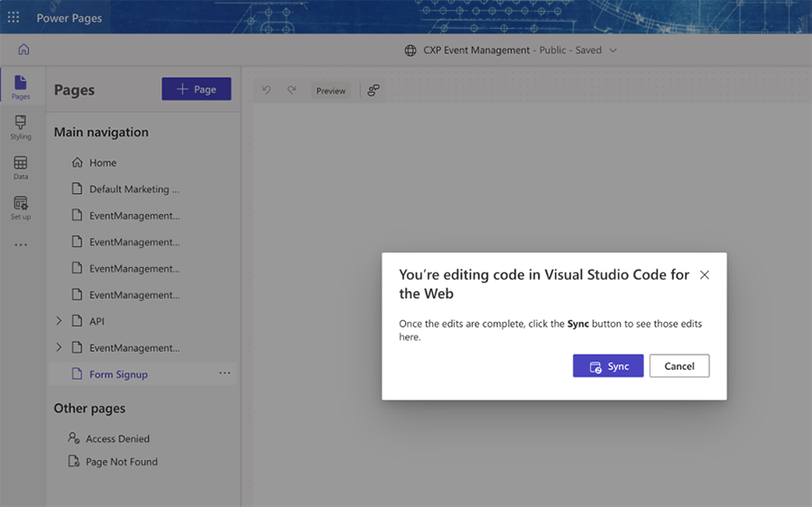Click the Power Pages title

tap(69, 18)
